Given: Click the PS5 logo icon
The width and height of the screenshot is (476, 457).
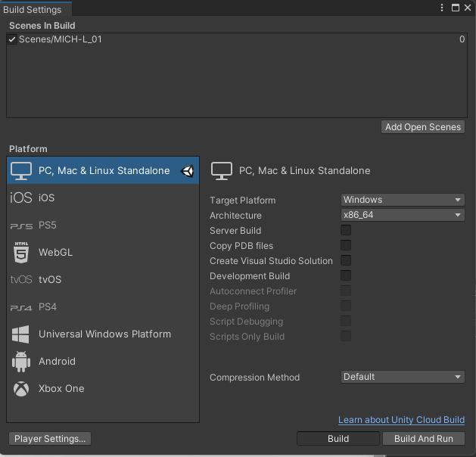Looking at the screenshot, I should pos(21,226).
